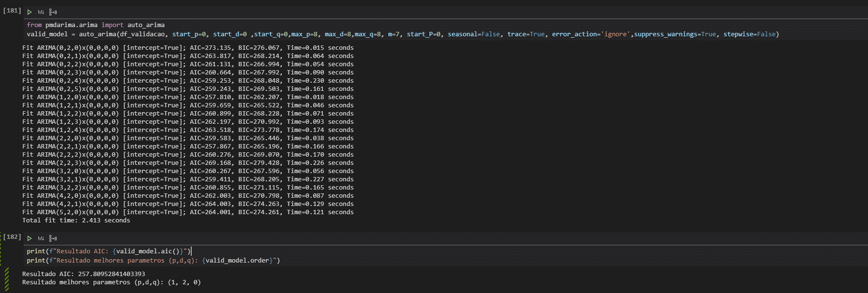Click output row 'Fit ARIMA(3,2,2)' AIC=260.855
Image resolution: width=868 pixels, height=293 pixels.
point(188,187)
